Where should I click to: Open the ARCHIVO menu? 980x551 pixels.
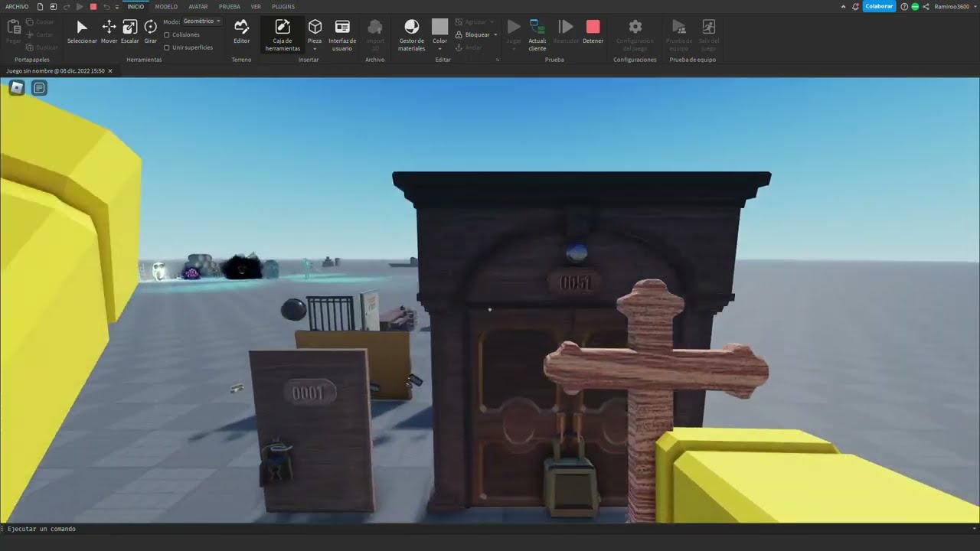click(x=17, y=6)
